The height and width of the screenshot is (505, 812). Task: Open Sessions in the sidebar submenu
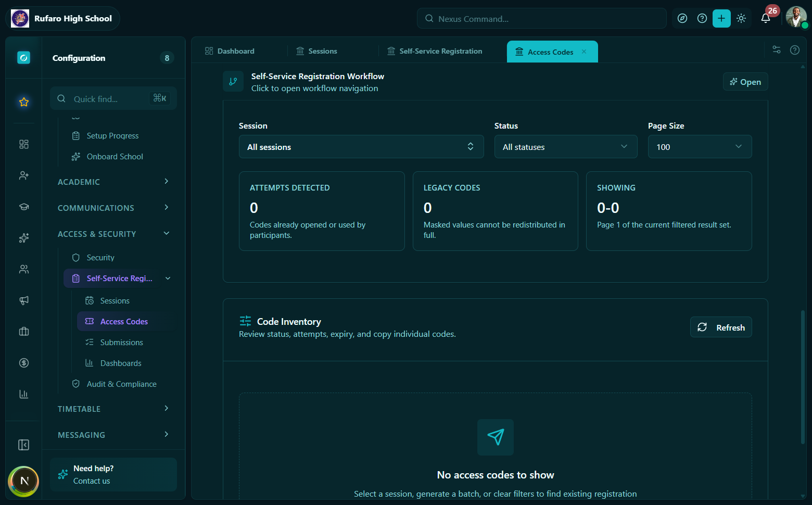pos(115,301)
